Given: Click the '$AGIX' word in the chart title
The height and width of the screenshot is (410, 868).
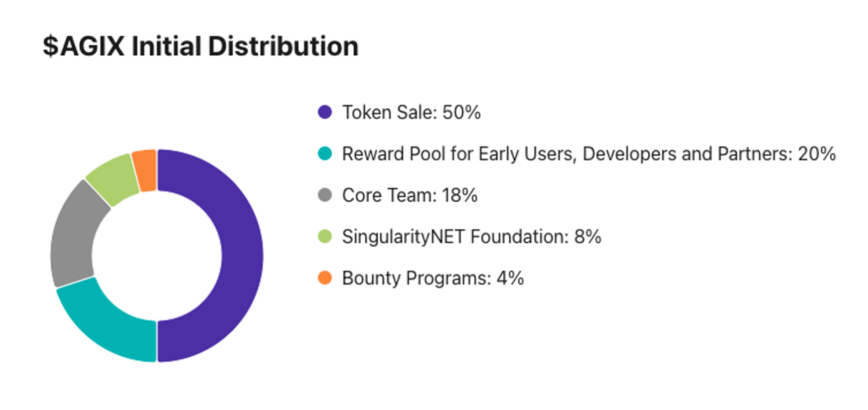Looking at the screenshot, I should click(x=83, y=46).
